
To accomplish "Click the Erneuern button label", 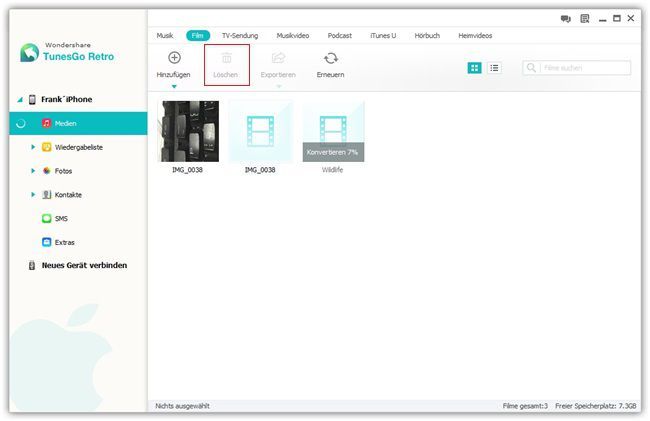I will [x=330, y=75].
